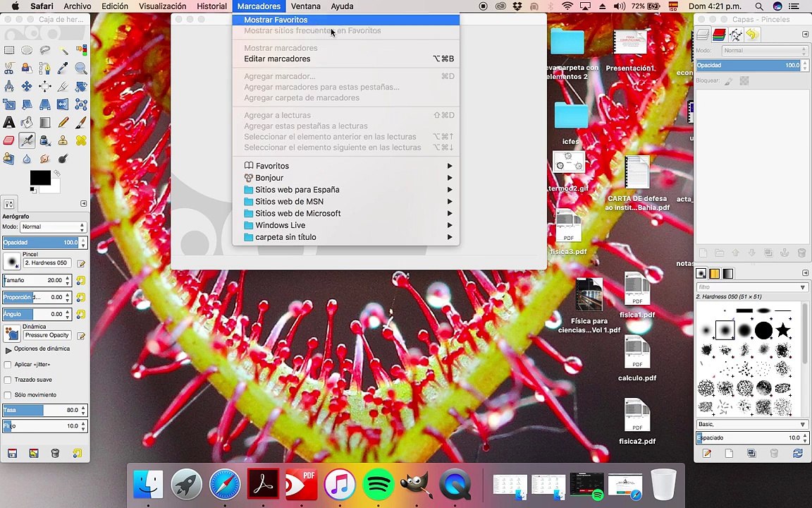Pick the Move tool
This screenshot has height=508, width=812.
(27, 87)
